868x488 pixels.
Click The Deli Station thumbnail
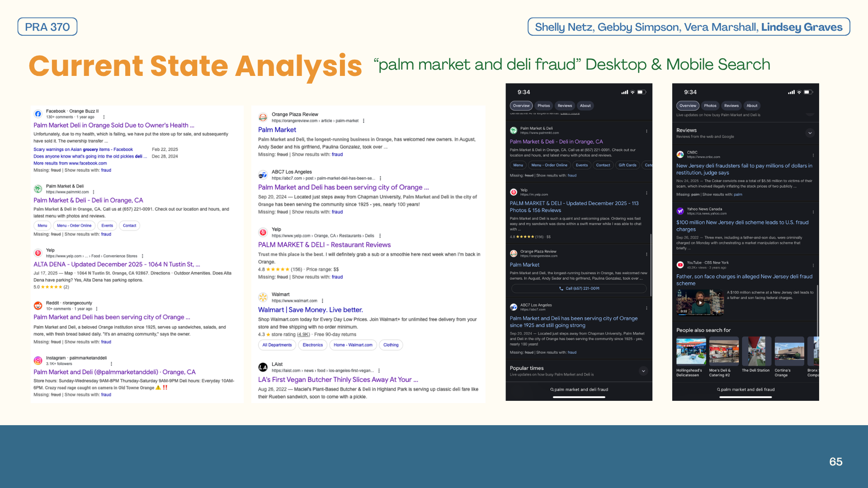pyautogui.click(x=757, y=351)
